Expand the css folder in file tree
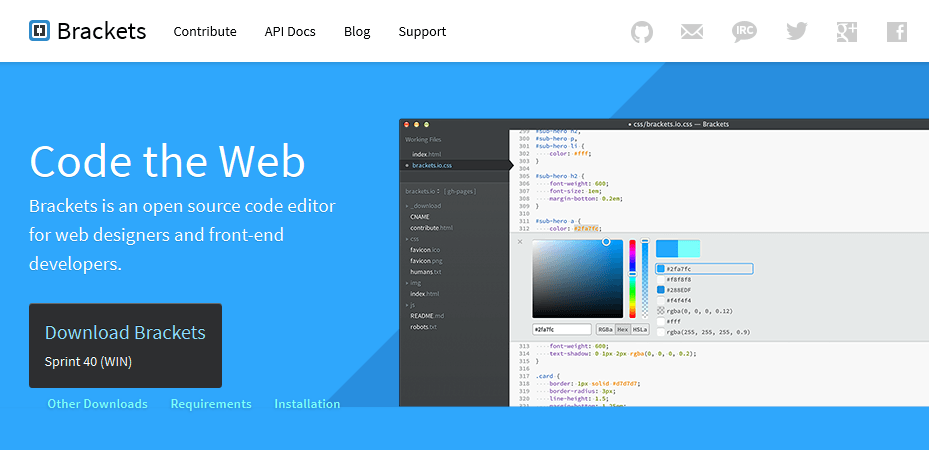The height and width of the screenshot is (450, 929). tap(413, 239)
